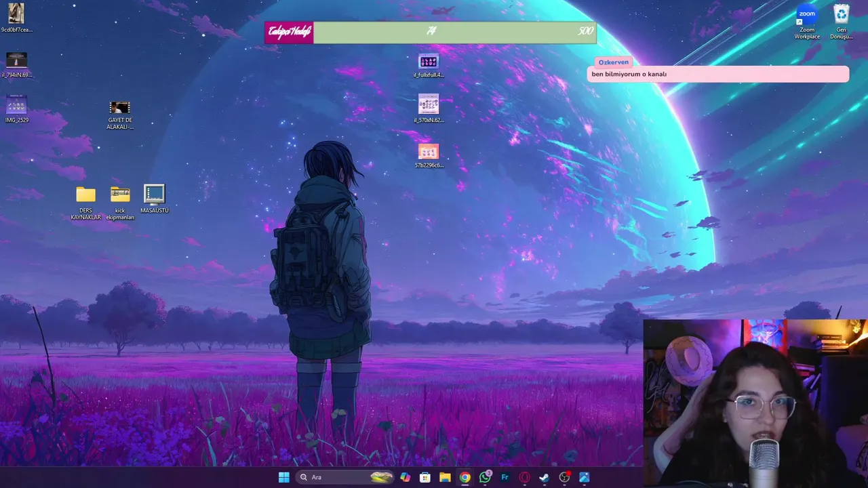The image size is (868, 488).
Task: Launch Microsoft Store from taskbar
Action: (x=425, y=477)
